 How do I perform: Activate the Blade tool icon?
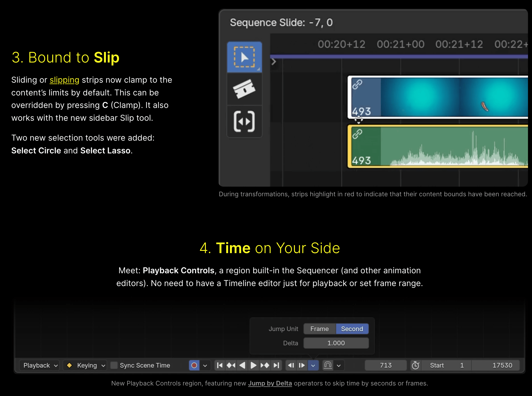(244, 89)
